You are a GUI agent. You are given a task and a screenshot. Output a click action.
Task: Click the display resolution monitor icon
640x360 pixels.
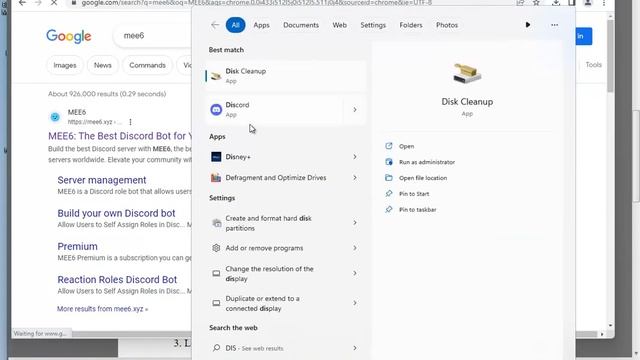216,273
